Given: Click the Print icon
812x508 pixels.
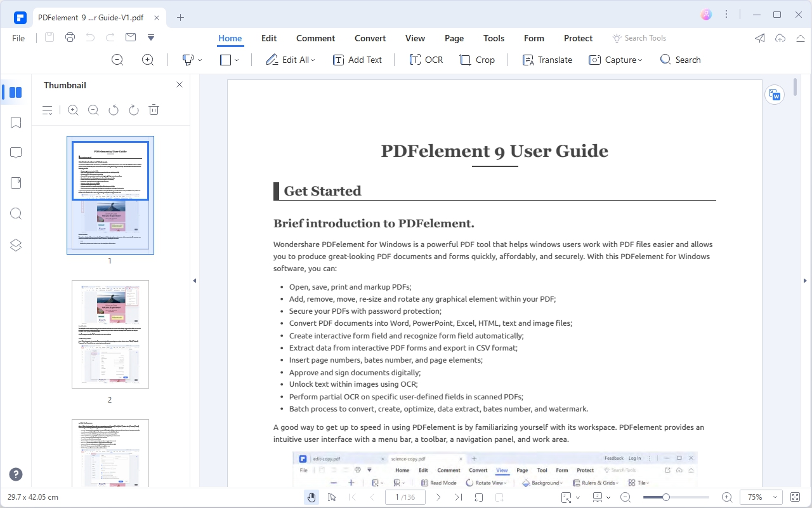Looking at the screenshot, I should click(x=70, y=37).
